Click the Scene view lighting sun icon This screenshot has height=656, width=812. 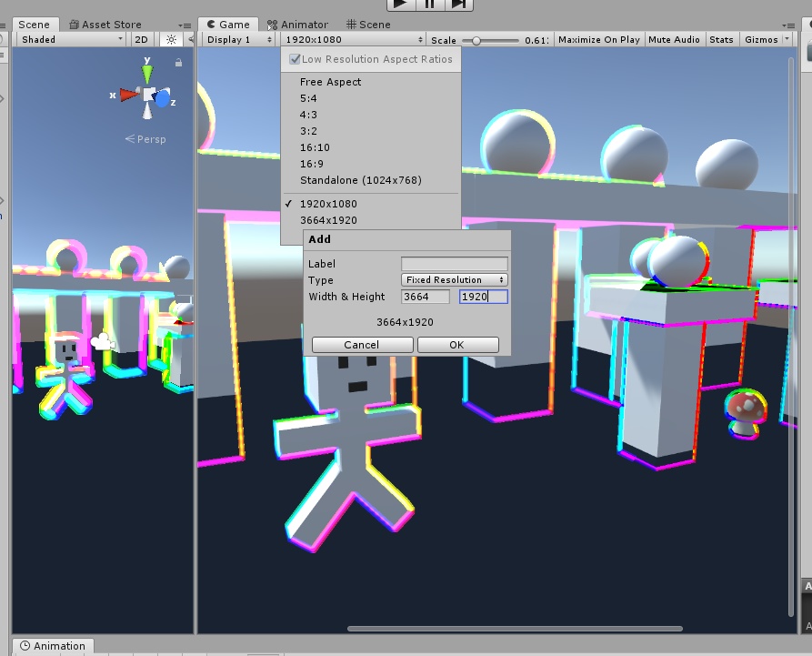tap(169, 39)
